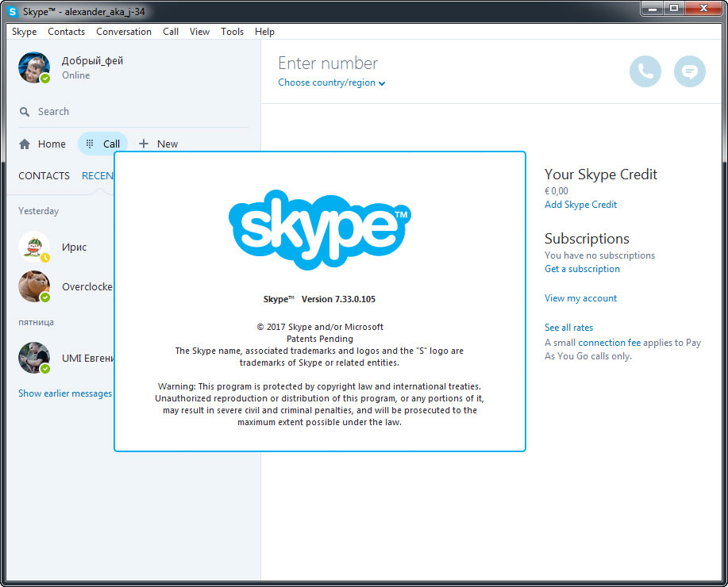This screenshot has height=587, width=728.
Task: Click the Search contacts field
Action: tap(133, 112)
